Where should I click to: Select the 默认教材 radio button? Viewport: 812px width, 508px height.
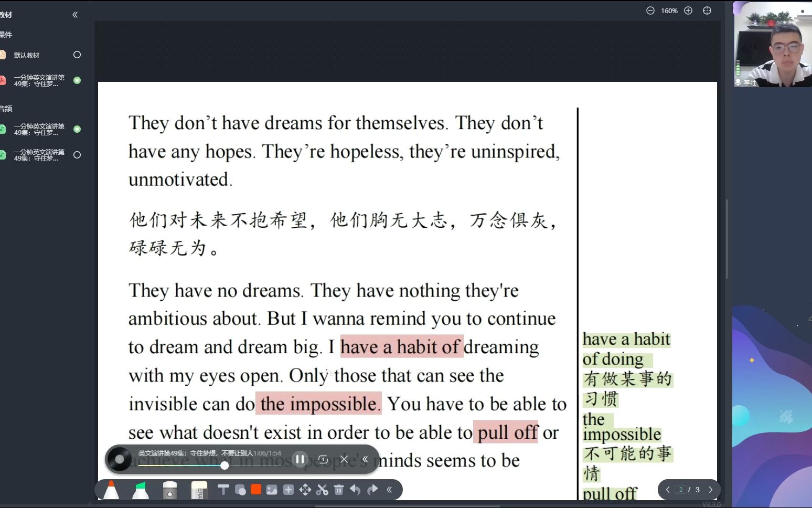[x=77, y=55]
